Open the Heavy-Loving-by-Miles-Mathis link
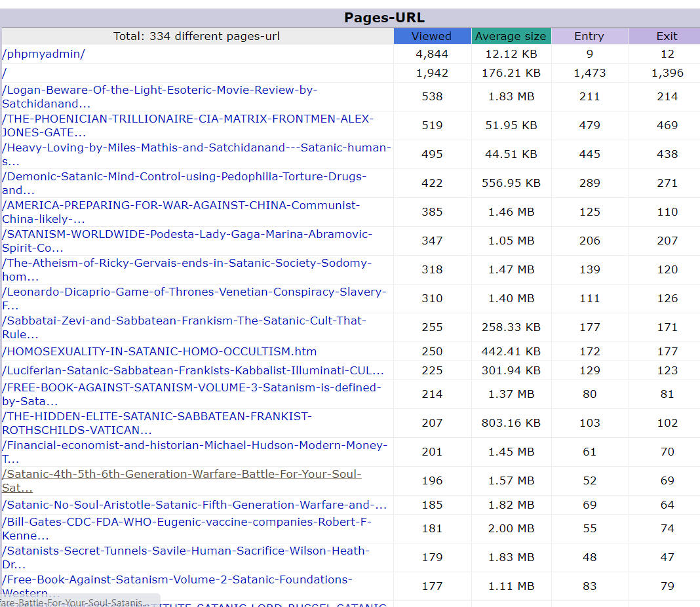The image size is (700, 607). click(197, 154)
